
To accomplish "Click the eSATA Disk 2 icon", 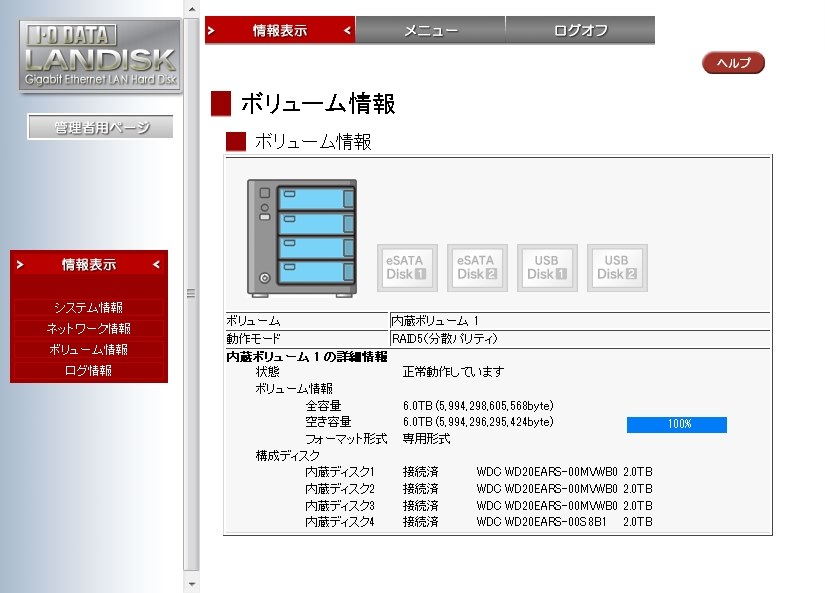I will (x=477, y=268).
